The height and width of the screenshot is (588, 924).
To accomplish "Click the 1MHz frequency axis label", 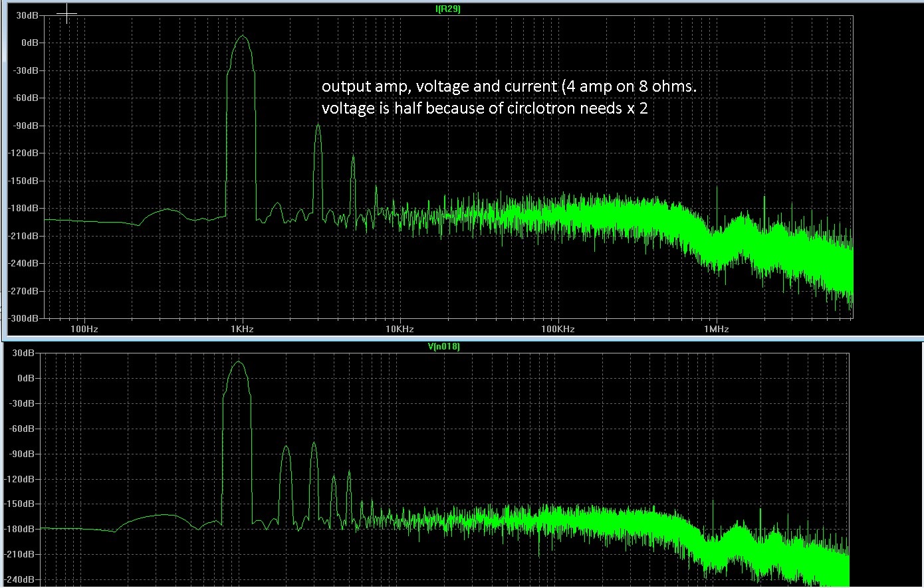I will pyautogui.click(x=716, y=329).
